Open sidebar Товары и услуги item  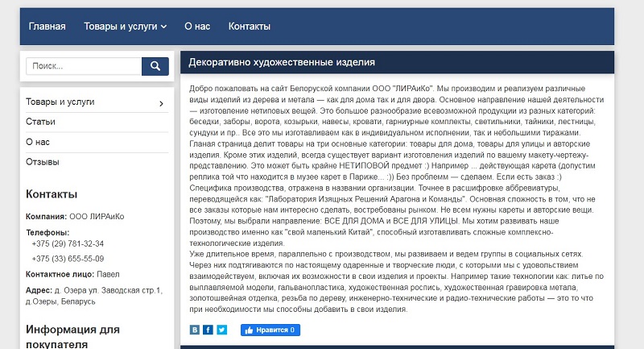coord(60,102)
